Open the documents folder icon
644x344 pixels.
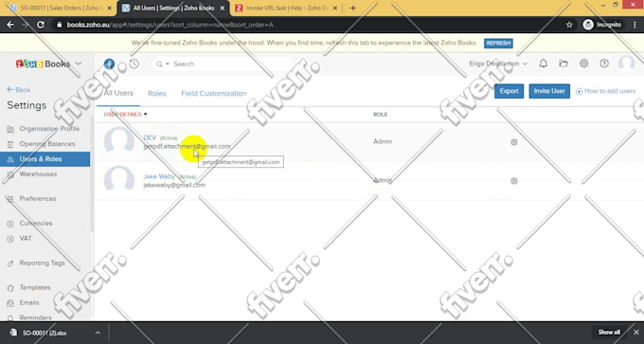coord(563,63)
